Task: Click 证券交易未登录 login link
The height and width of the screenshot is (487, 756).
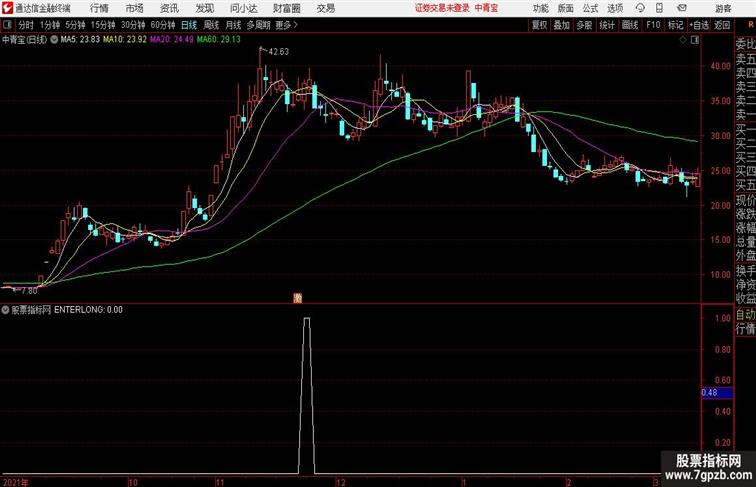Action: pyautogui.click(x=442, y=8)
